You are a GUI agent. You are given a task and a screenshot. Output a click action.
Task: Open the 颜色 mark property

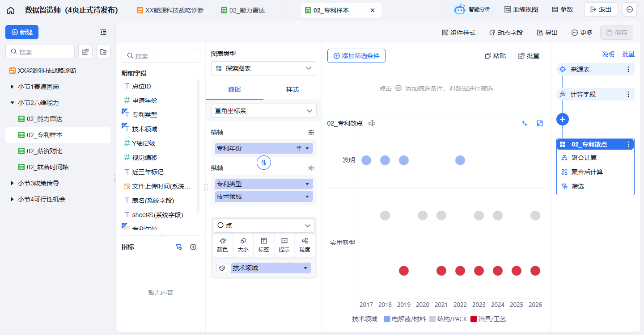click(222, 246)
